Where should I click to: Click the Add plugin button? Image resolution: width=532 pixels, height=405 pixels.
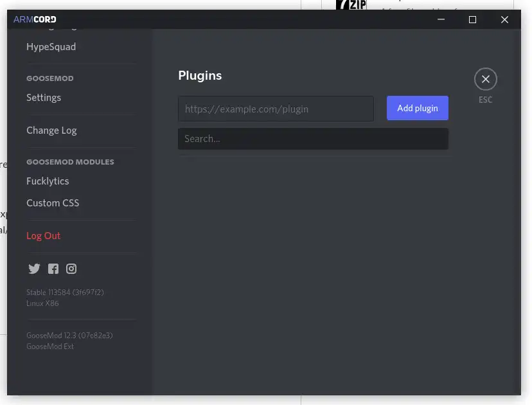418,108
